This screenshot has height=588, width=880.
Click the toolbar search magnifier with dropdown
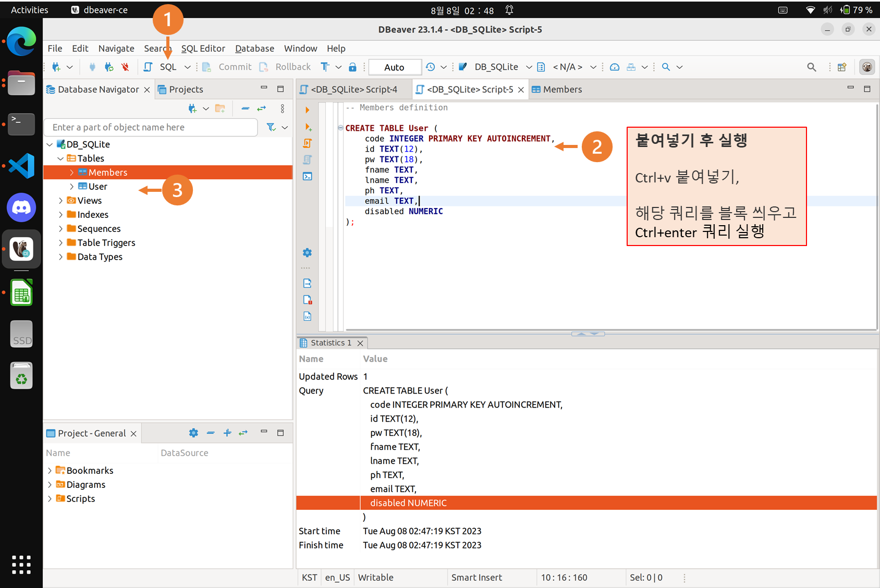click(x=666, y=67)
